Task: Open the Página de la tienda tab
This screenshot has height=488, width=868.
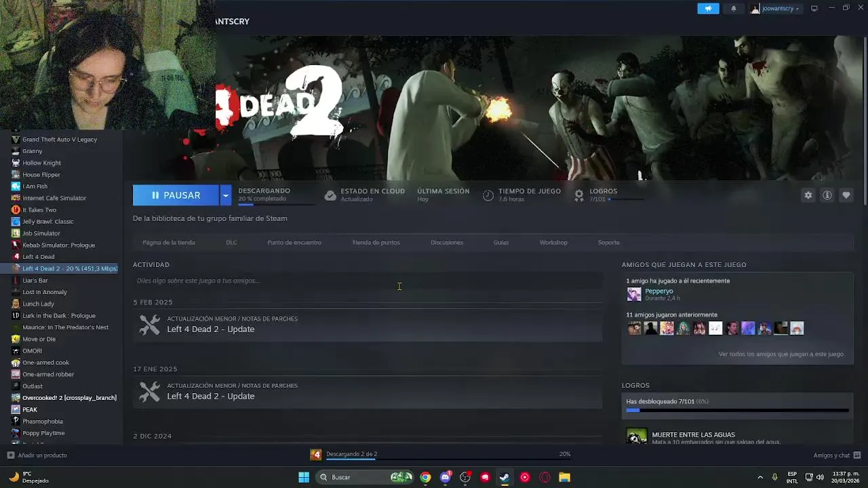Action: (169, 243)
